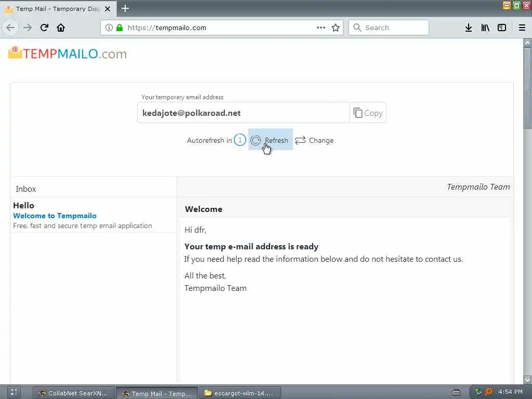Screen dimensions: 532x399
Task: Open the browser home page
Action: pyautogui.click(x=61, y=28)
